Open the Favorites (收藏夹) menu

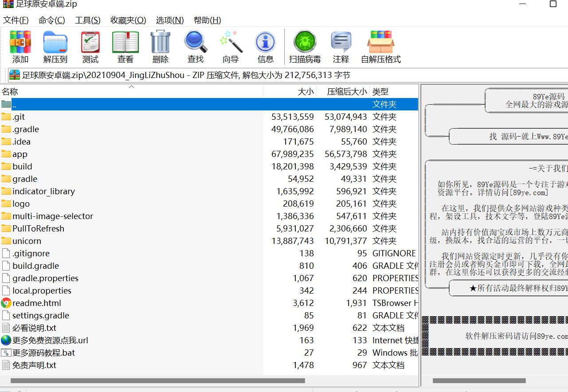pyautogui.click(x=128, y=20)
